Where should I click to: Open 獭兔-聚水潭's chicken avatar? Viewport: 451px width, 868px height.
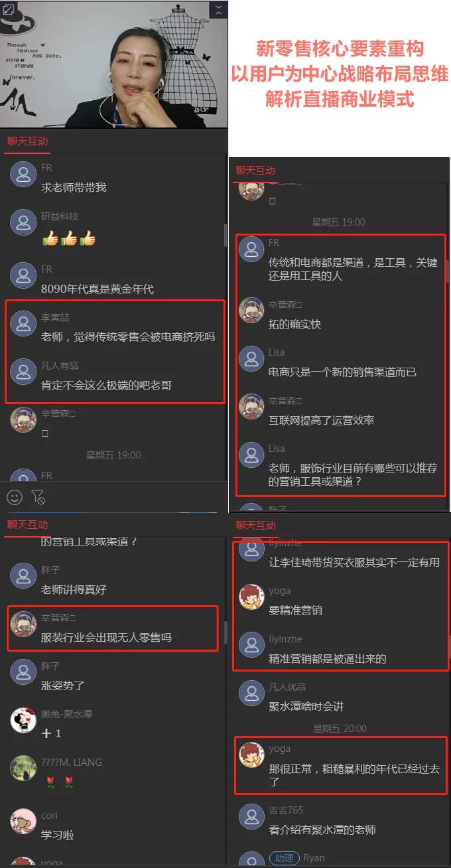click(x=23, y=720)
